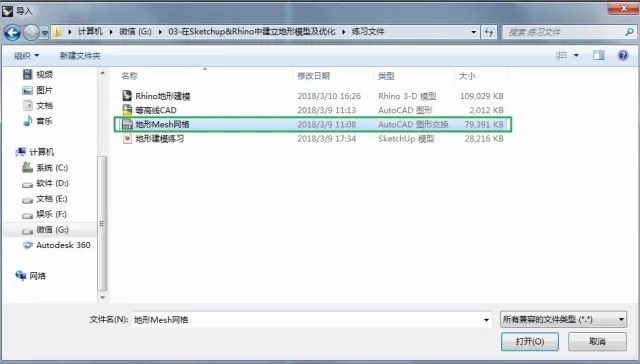Open the help question mark icon
Screen dimensions: 640x364
pos(623,55)
